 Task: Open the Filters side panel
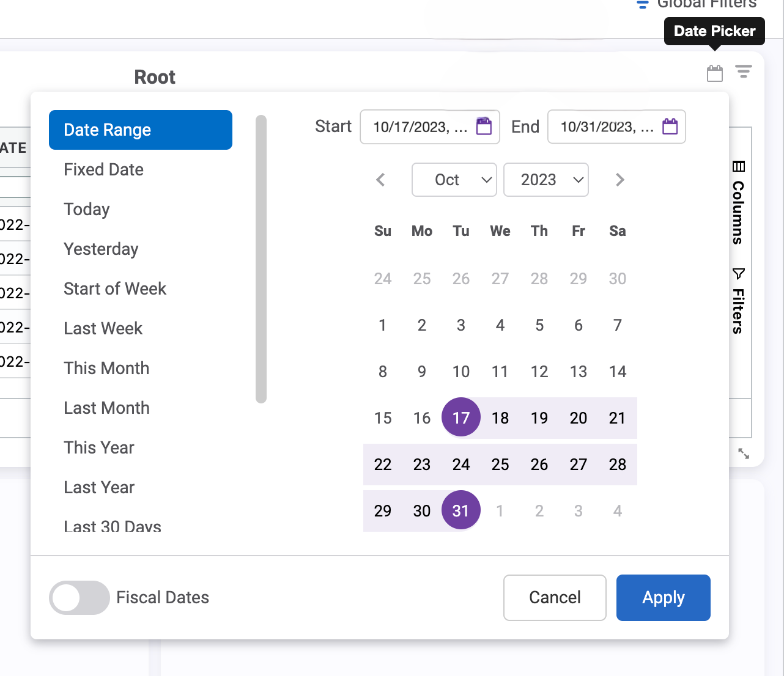pyautogui.click(x=738, y=301)
